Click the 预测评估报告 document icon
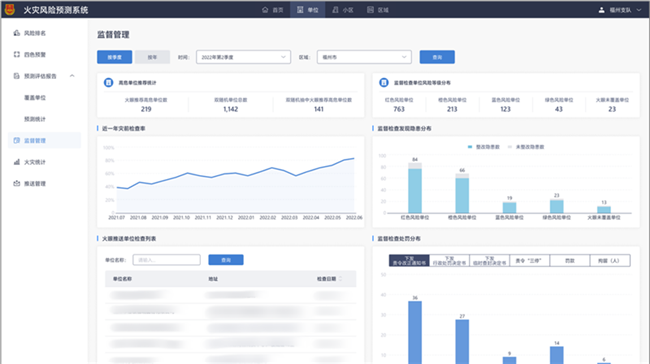Screen dimensions: 650x364 (17, 76)
